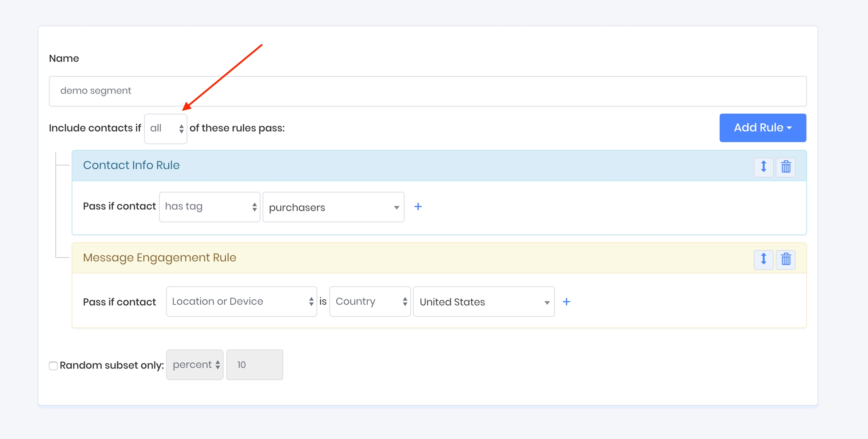This screenshot has width=868, height=439.
Task: Click the segment Name input field
Action: 428,91
